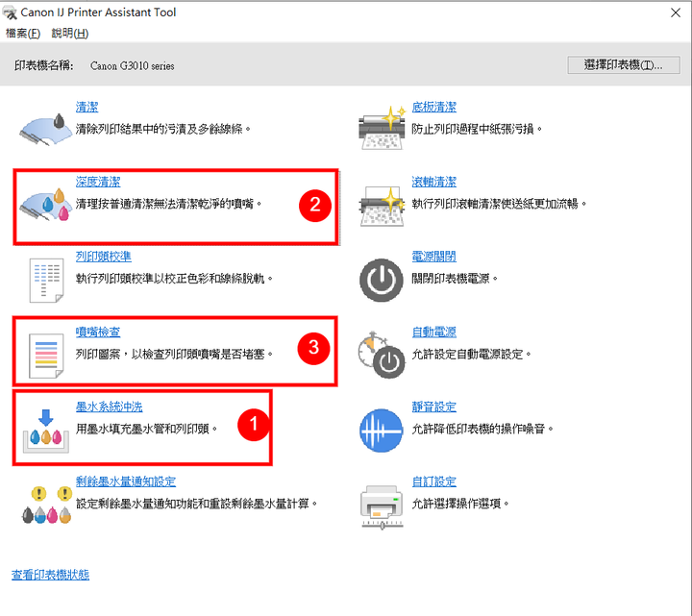Click the 電源關閉 power off icon
Screen dimensions: 692x616
tap(382, 281)
